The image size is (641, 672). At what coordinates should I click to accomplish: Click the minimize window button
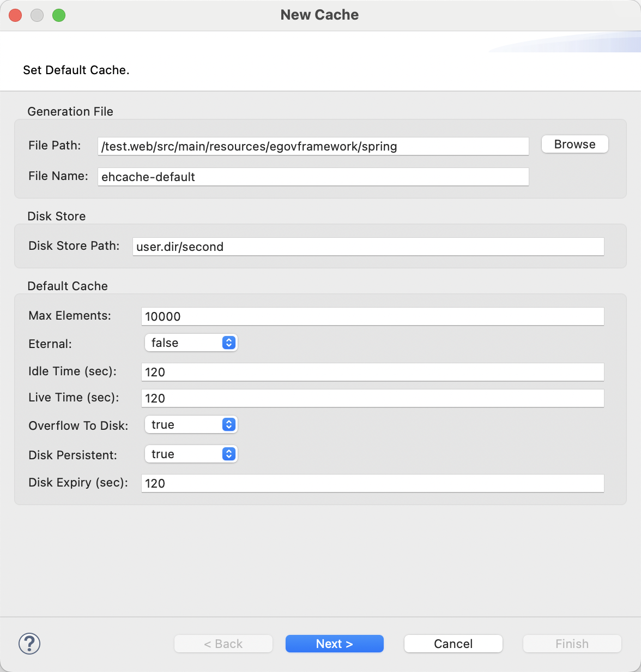pyautogui.click(x=37, y=15)
